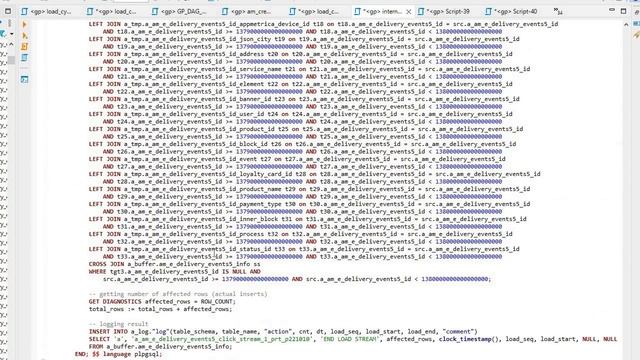This screenshot has height=360, width=640.
Task: Click the show panels icon in editor sidebar
Action: (x=24, y=80)
